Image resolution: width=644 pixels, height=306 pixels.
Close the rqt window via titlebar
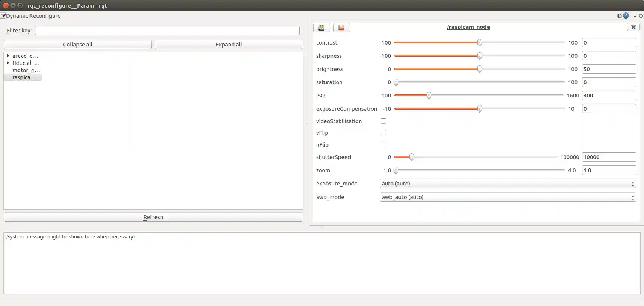point(6,5)
